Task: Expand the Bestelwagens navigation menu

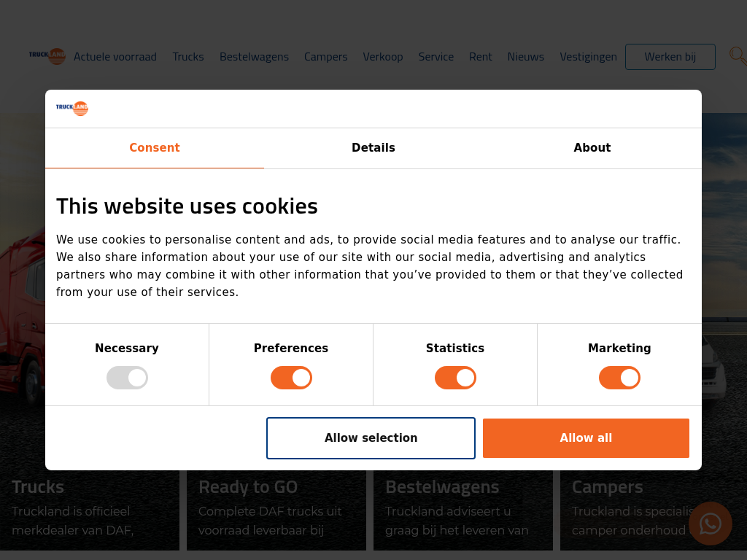Action: [254, 57]
